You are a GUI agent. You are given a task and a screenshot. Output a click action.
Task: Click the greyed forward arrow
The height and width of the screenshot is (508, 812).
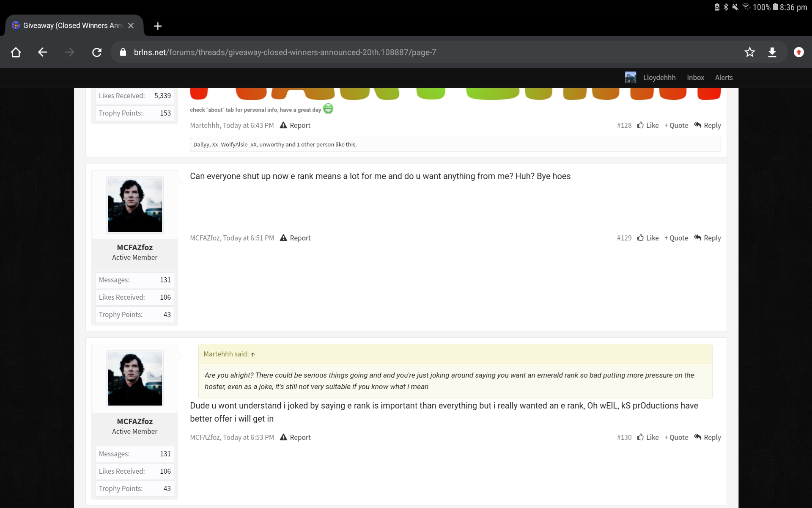point(70,52)
